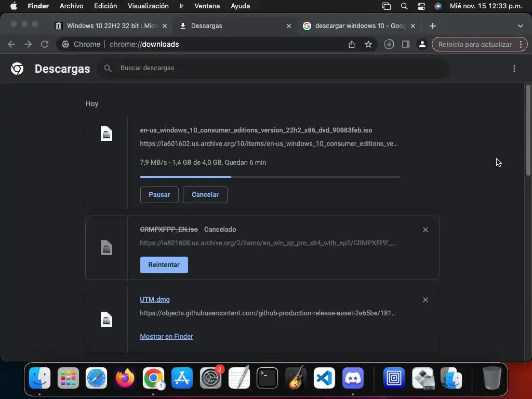Open the Descargas page more-actions menu
Image resolution: width=532 pixels, height=399 pixels.
tap(514, 69)
